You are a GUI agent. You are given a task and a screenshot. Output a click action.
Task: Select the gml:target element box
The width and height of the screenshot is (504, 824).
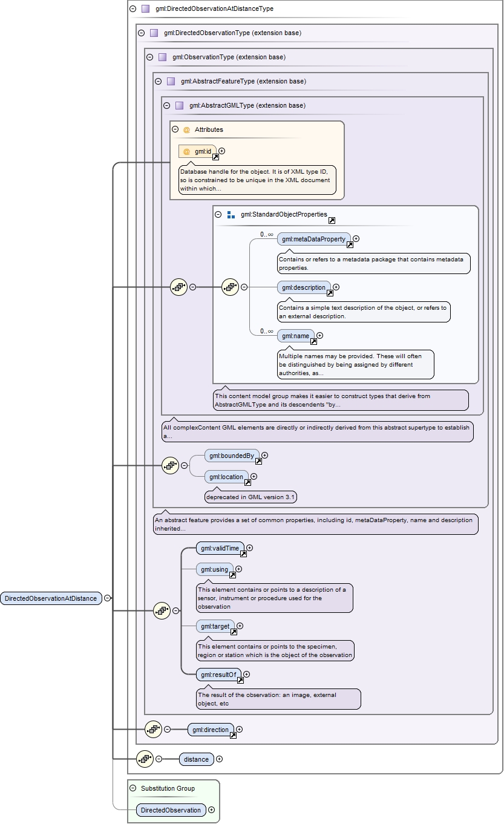point(215,626)
